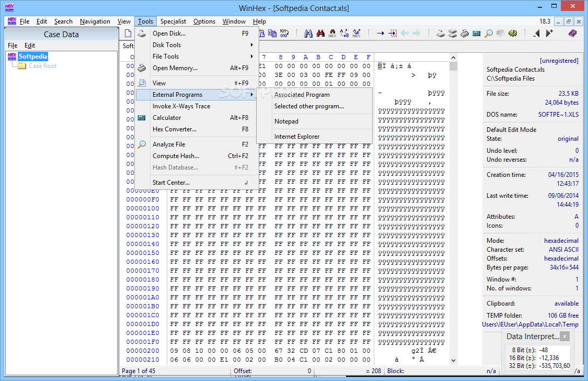Select Case Root folder in tree
This screenshot has height=381, width=588.
pyautogui.click(x=42, y=66)
